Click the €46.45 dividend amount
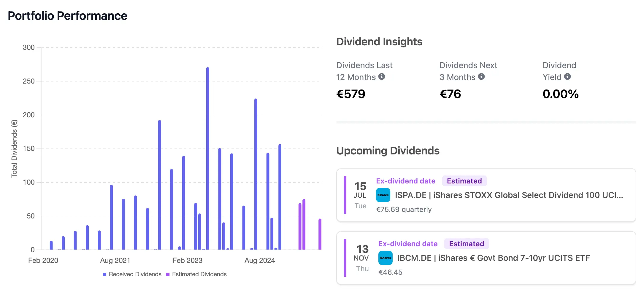Viewport: 644px width, 294px height. tap(390, 272)
